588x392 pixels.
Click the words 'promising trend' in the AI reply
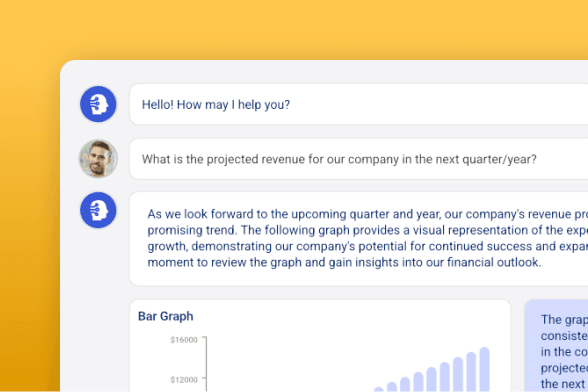(192, 230)
